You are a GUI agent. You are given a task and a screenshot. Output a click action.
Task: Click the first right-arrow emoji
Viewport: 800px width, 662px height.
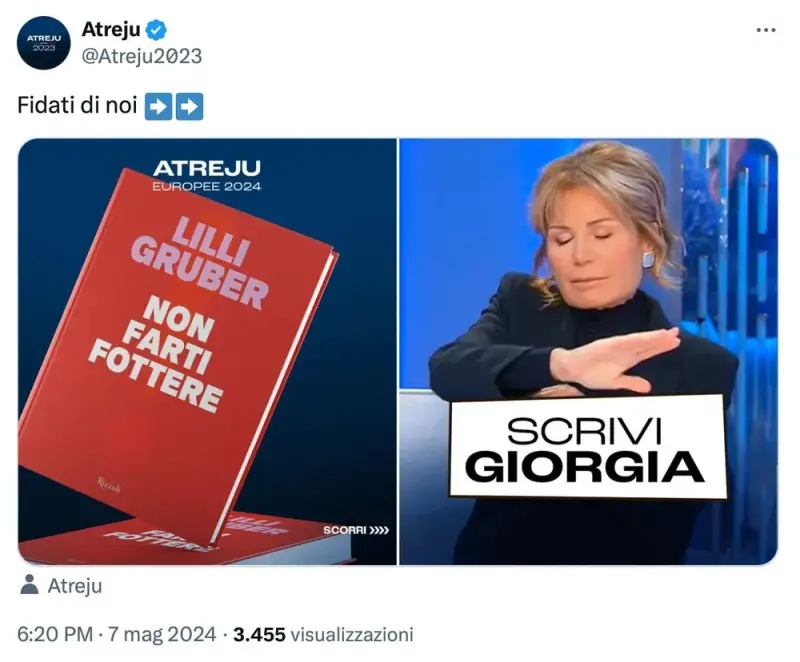click(158, 106)
